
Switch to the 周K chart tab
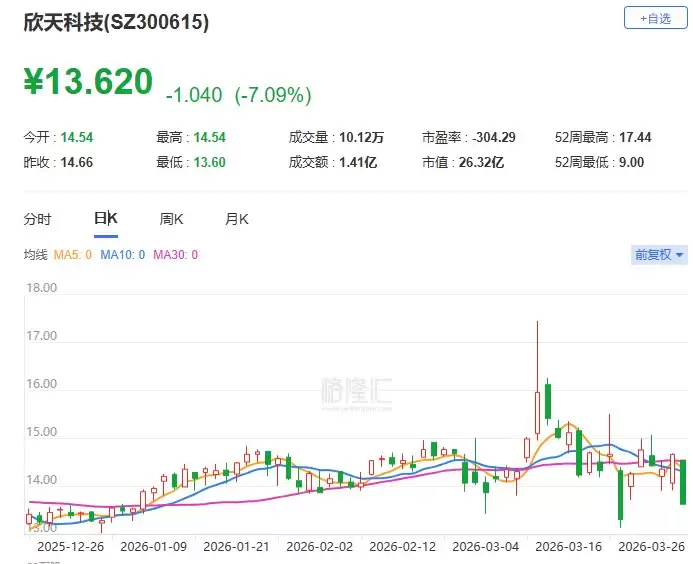pos(171,219)
